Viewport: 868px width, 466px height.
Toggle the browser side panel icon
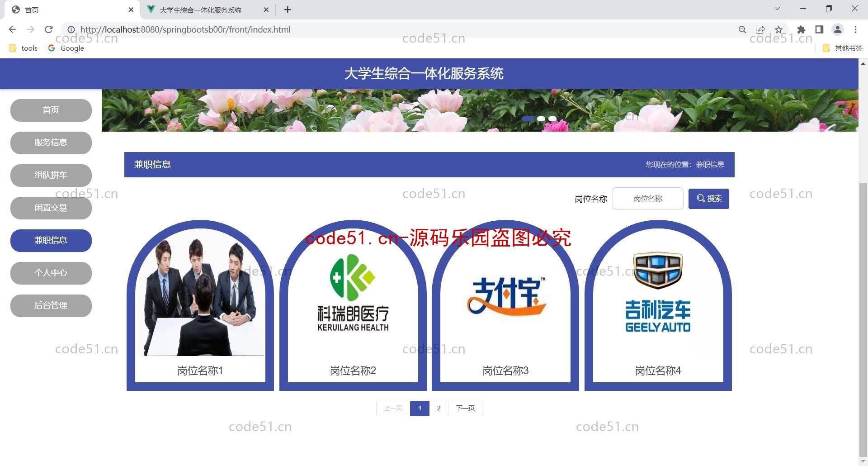[819, 29]
